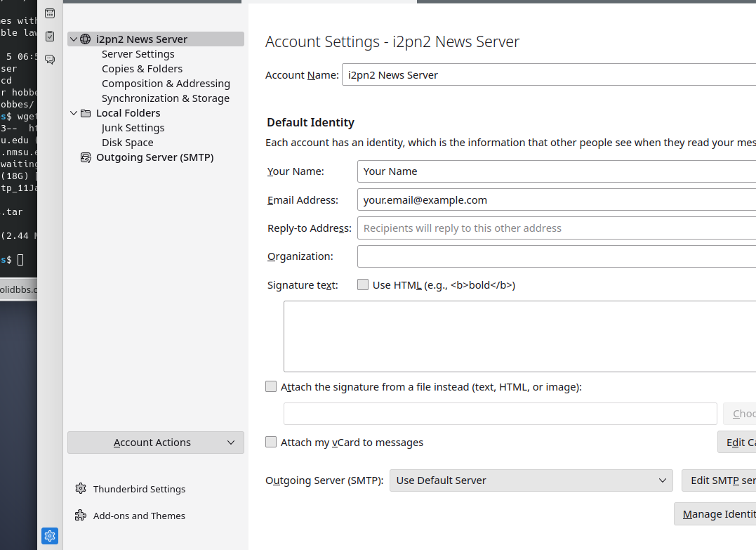Click the Your Name input field
This screenshot has width=756, height=550.
(x=557, y=171)
